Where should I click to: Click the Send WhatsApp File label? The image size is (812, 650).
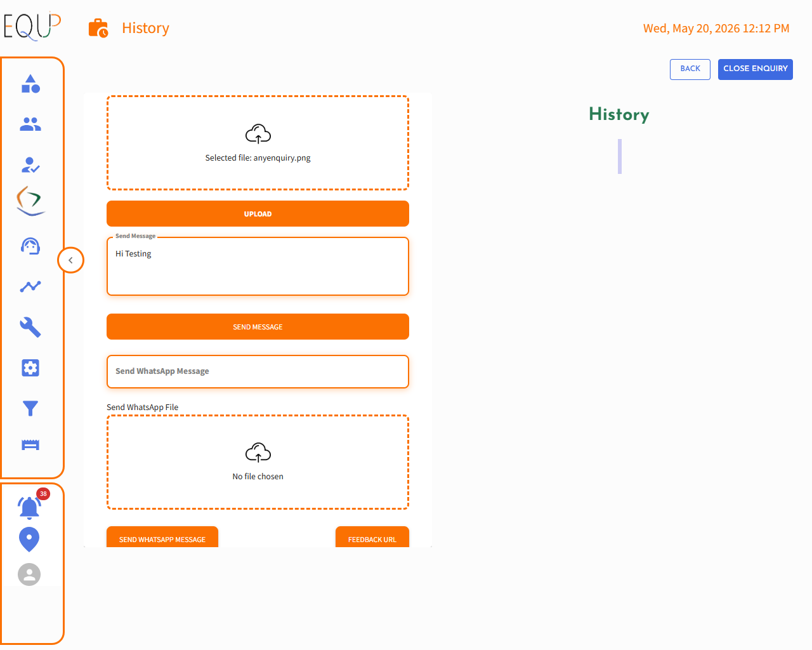143,408
